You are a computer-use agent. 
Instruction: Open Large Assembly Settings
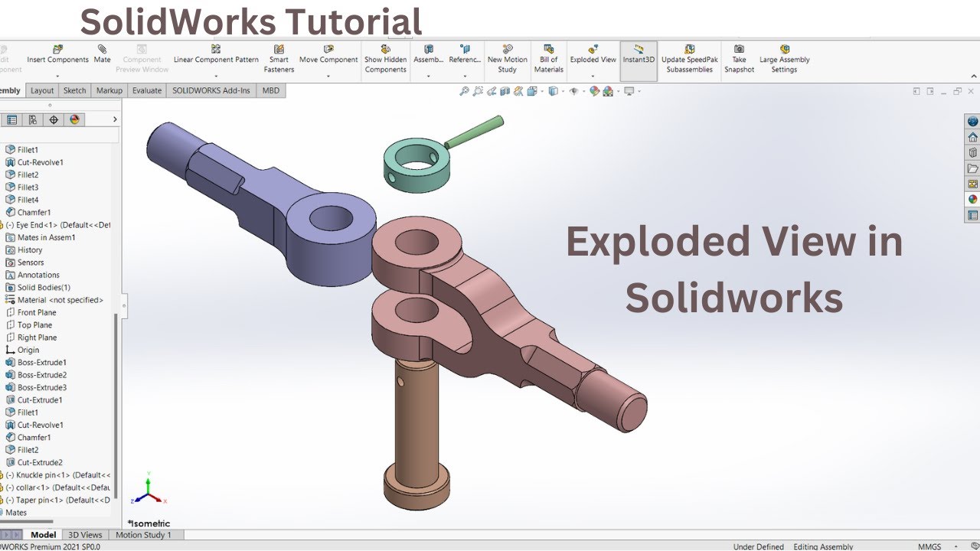pyautogui.click(x=784, y=59)
